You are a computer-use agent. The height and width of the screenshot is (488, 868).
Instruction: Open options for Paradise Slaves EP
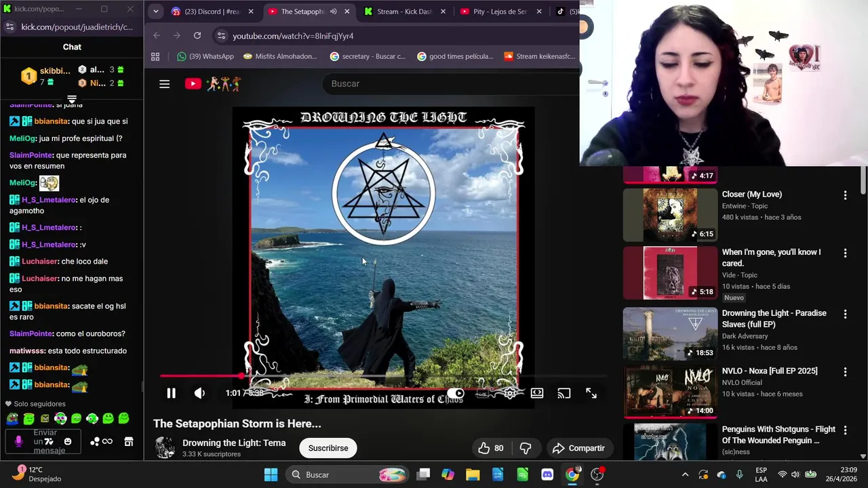tap(845, 314)
